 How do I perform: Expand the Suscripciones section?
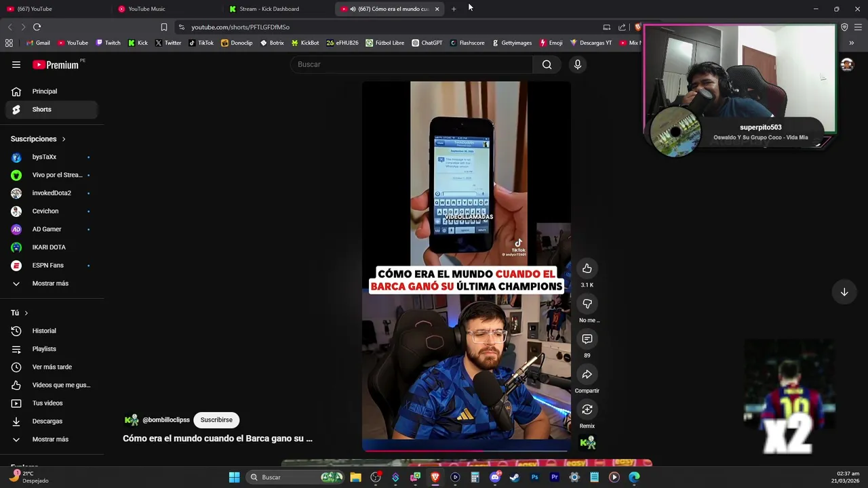(x=38, y=139)
